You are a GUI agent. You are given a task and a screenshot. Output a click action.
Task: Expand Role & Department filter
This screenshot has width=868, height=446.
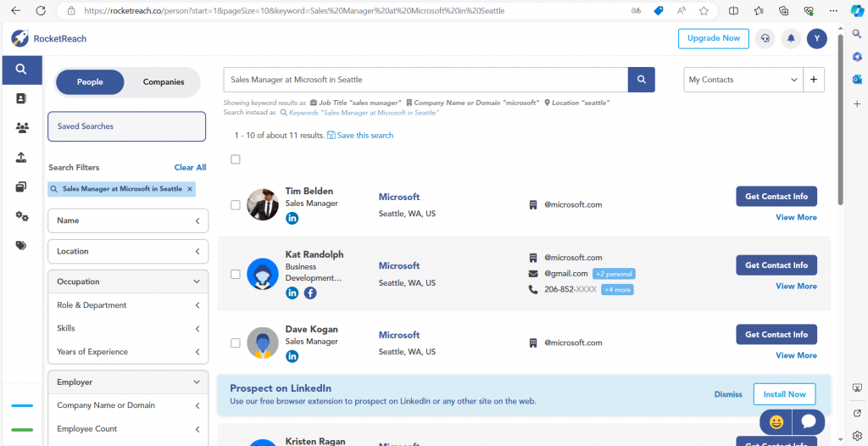point(129,305)
